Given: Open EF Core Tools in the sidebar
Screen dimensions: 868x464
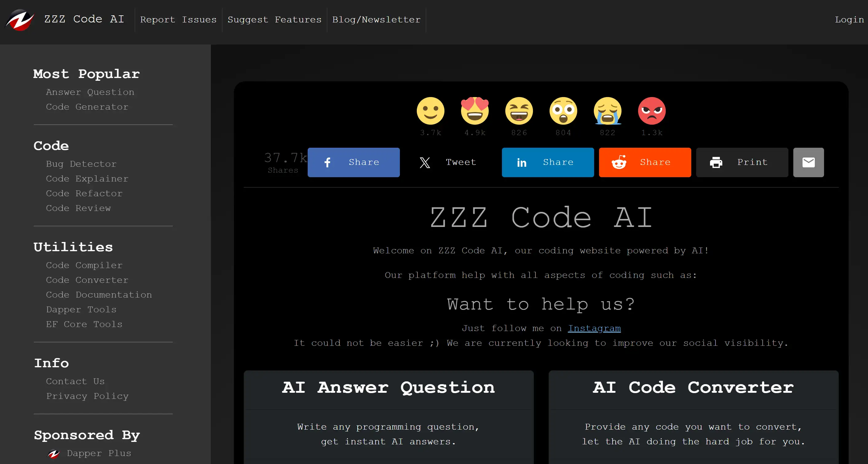Looking at the screenshot, I should (84, 324).
